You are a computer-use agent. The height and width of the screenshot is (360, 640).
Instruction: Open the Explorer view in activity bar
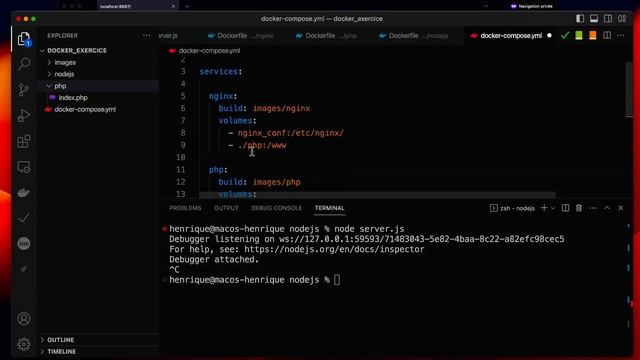24,39
